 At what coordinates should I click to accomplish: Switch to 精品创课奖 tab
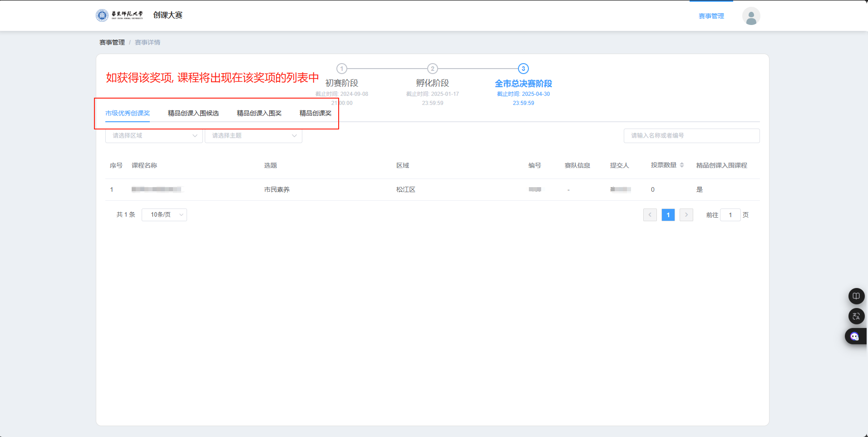[316, 113]
